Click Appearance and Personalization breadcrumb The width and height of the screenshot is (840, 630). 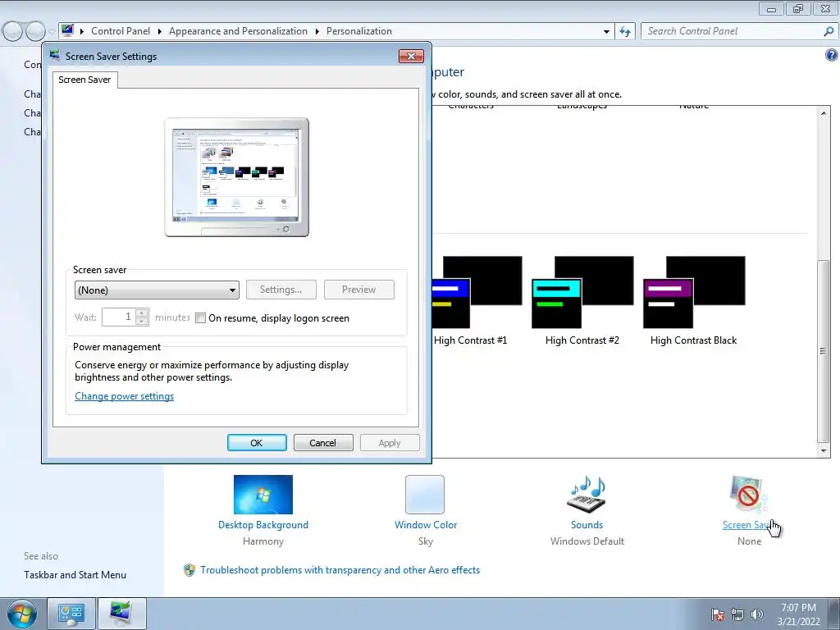[x=239, y=31]
